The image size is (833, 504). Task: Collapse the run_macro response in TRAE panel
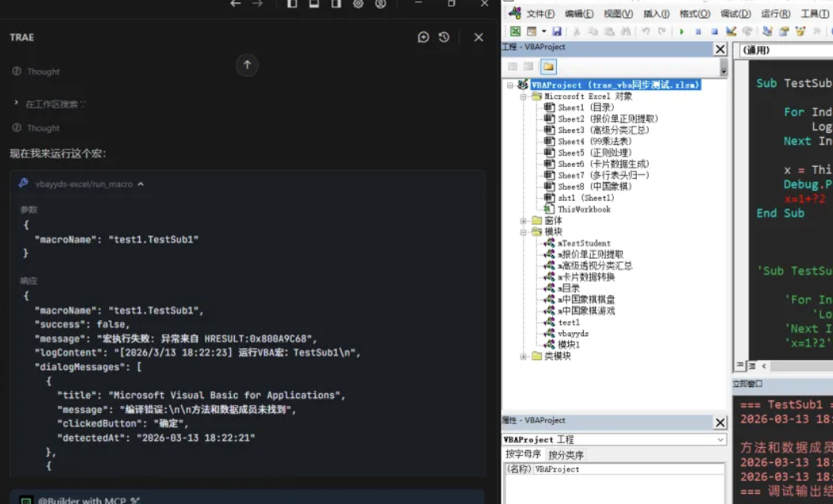click(x=141, y=184)
